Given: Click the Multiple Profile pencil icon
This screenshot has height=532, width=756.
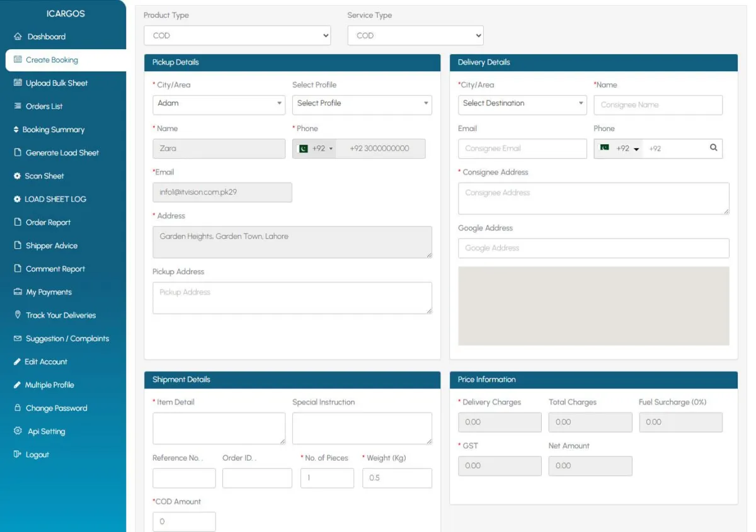Looking at the screenshot, I should (x=18, y=385).
